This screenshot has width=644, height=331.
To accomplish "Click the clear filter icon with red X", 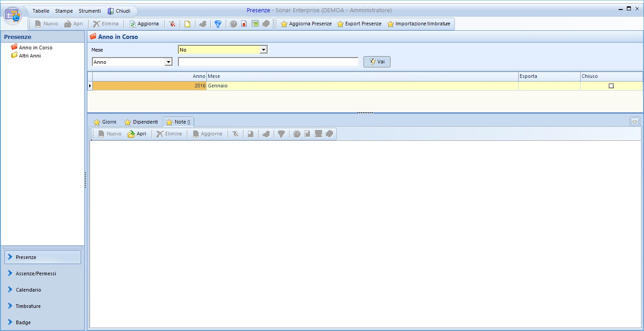I will 172,24.
